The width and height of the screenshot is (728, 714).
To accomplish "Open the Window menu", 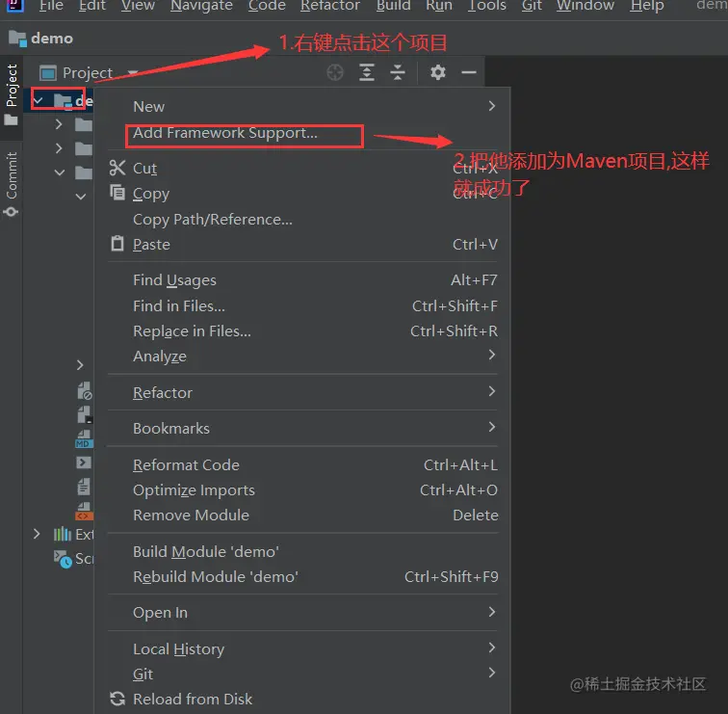I will 585,6.
